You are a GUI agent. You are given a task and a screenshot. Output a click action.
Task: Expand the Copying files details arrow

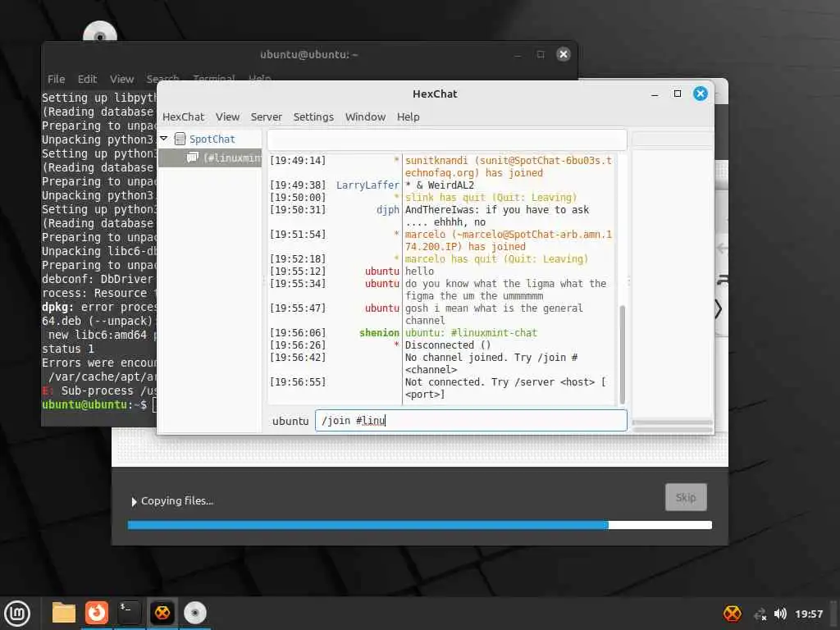pos(134,501)
